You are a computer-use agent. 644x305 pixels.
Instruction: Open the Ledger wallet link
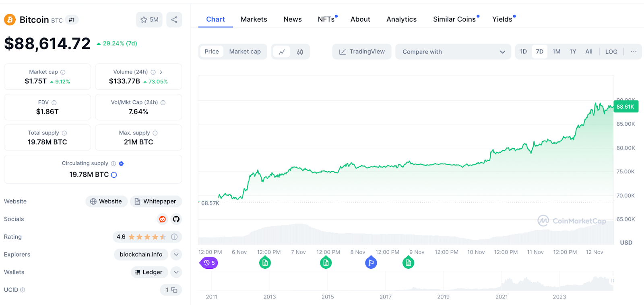click(x=149, y=272)
